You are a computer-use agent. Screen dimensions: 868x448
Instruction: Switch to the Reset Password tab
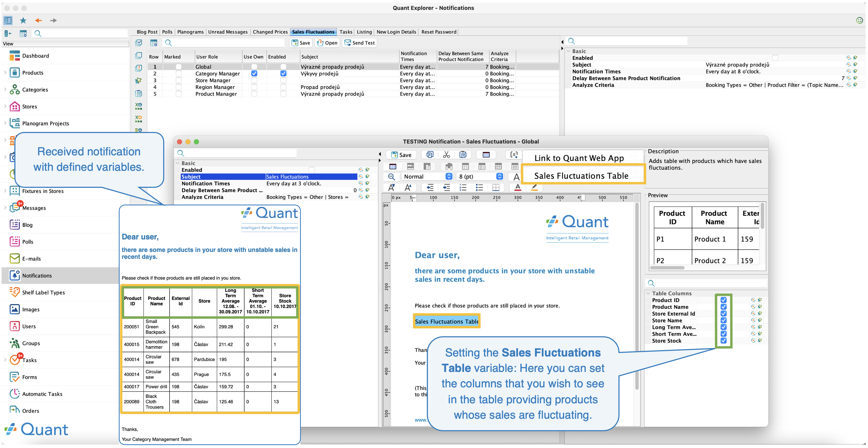tap(439, 32)
